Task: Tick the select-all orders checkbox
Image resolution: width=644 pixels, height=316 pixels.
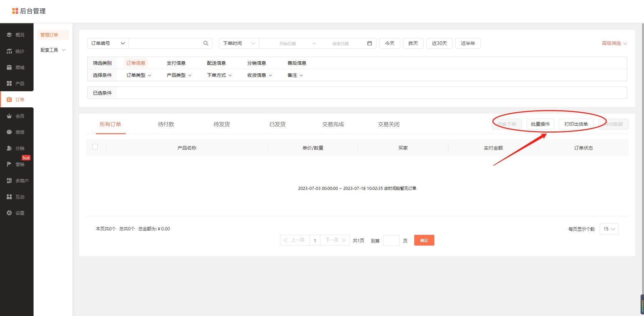Action: [x=95, y=147]
